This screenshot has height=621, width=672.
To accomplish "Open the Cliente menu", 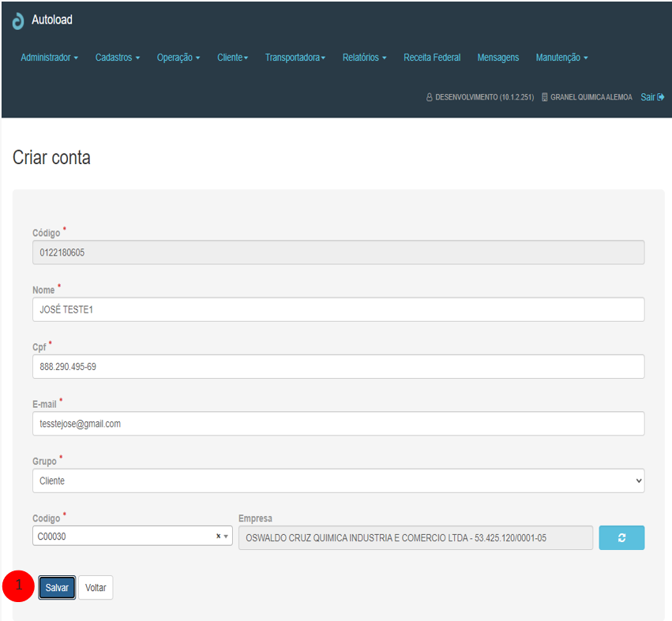I will (233, 58).
